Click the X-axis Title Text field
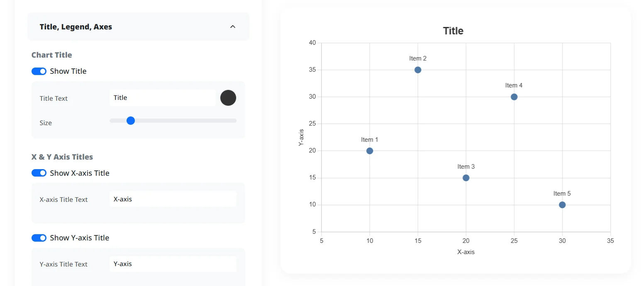Viewport: 644px width, 286px height. point(173,199)
